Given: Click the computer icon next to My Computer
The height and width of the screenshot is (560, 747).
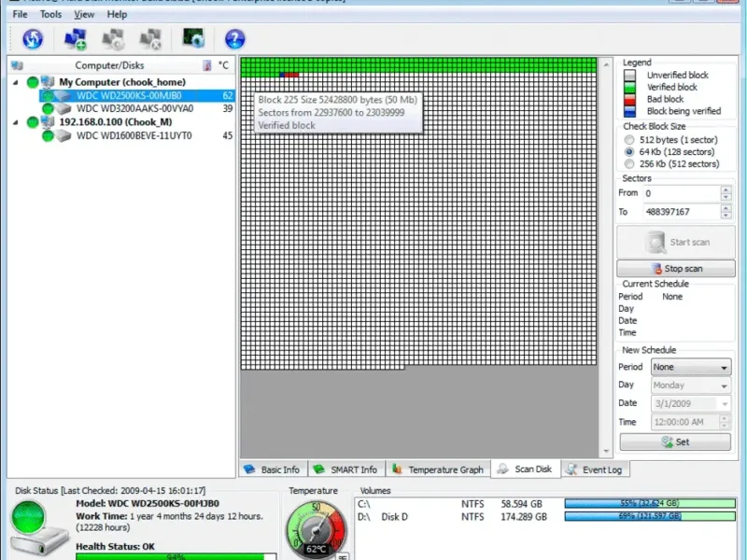Looking at the screenshot, I should pyautogui.click(x=48, y=82).
